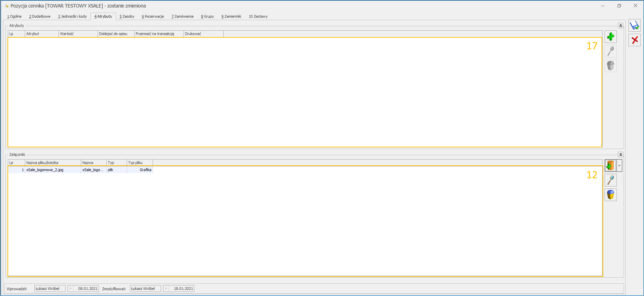Viewport: 644px width, 296px height.
Task: Open the 5 Zasoby tab
Action: 127,16
